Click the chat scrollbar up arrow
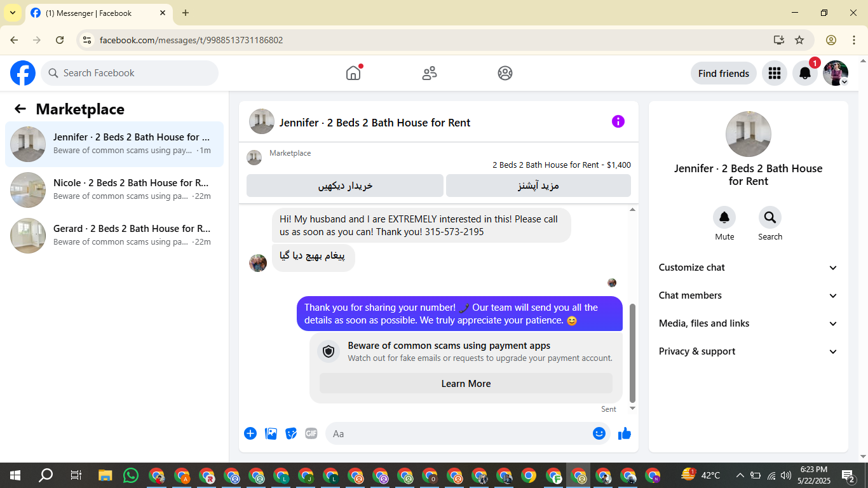The image size is (868, 488). click(632, 210)
